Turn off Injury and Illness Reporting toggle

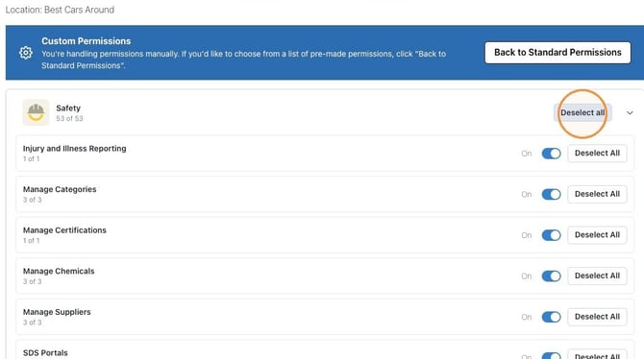tap(551, 154)
